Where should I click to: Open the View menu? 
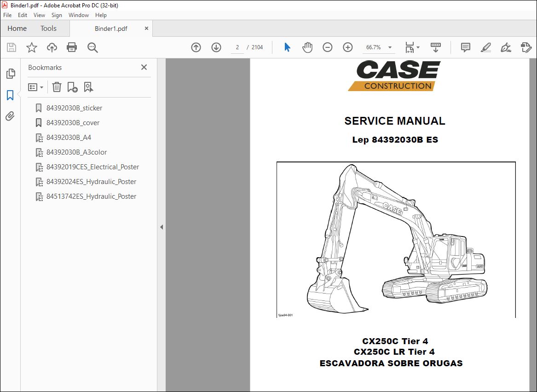(x=39, y=15)
